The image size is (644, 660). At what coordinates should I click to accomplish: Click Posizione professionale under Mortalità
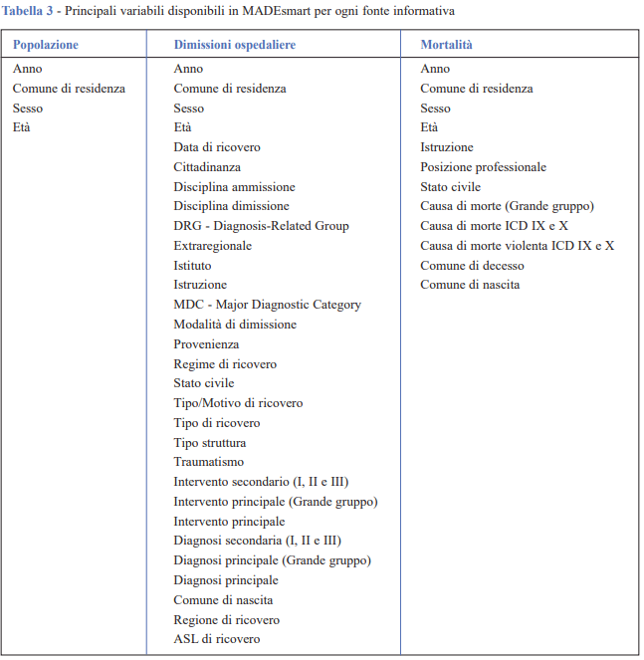[x=483, y=167]
